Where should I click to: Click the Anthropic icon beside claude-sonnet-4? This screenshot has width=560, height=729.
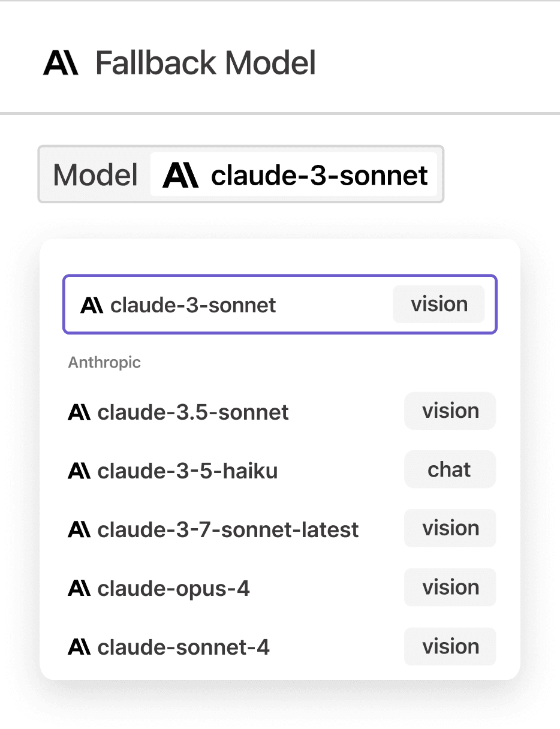pyautogui.click(x=79, y=647)
